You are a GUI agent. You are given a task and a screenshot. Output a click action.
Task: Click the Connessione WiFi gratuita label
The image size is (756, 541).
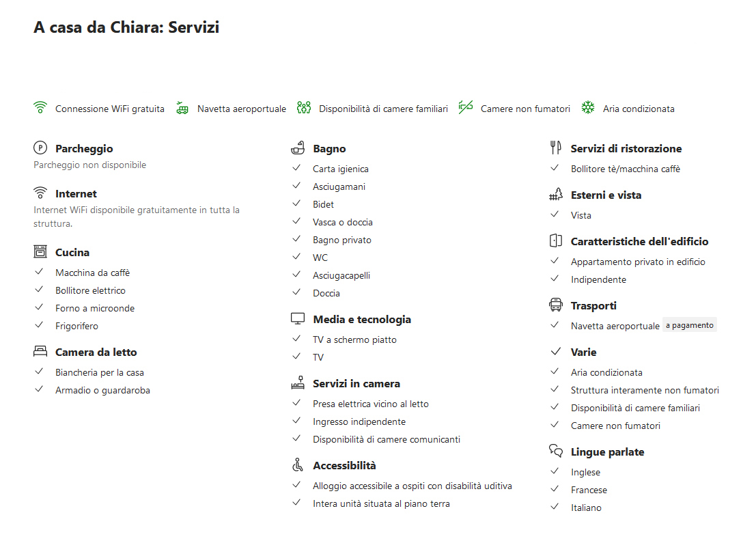[x=109, y=109]
